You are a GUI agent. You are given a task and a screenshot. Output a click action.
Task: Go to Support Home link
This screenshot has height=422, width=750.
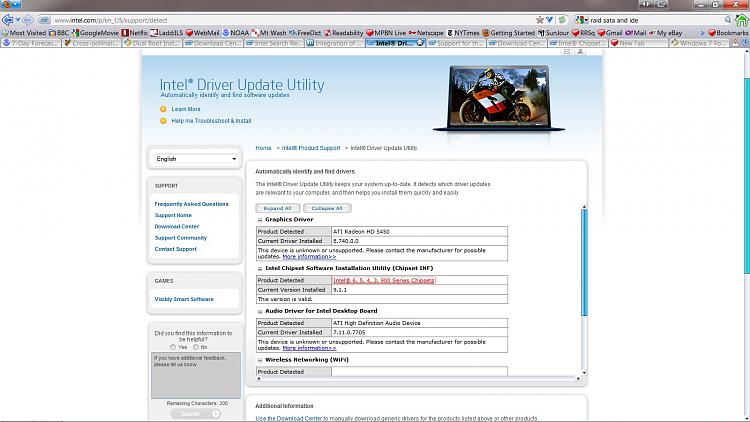tap(173, 215)
